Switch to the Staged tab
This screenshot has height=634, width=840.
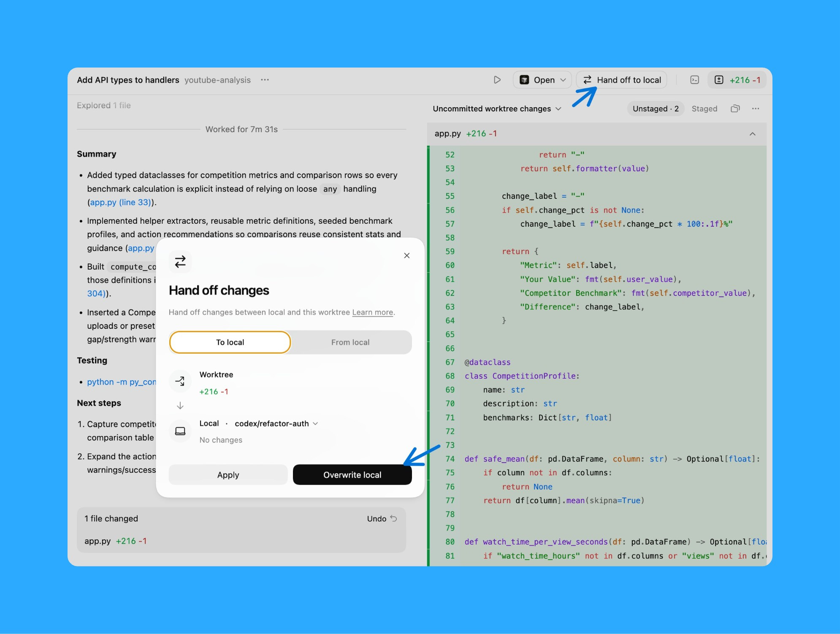pos(704,108)
